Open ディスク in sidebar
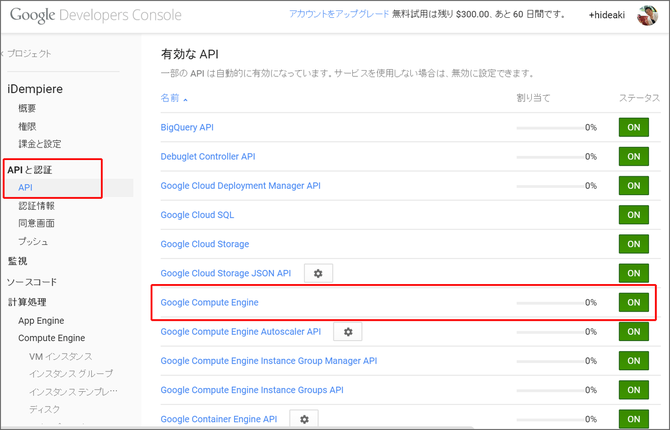670x430 pixels. point(44,409)
